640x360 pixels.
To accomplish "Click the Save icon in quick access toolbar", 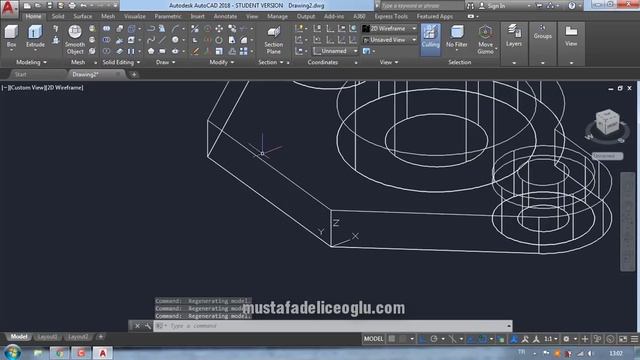I will (49, 6).
